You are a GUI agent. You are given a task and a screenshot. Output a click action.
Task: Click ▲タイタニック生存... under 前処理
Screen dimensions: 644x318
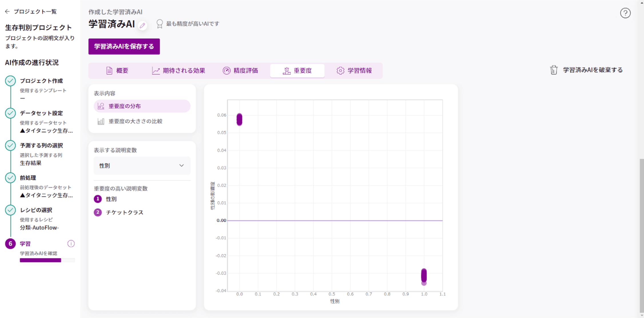pyautogui.click(x=46, y=195)
